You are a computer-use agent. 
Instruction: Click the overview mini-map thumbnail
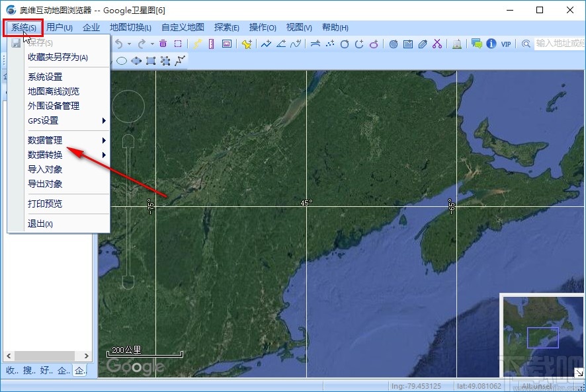543,336
